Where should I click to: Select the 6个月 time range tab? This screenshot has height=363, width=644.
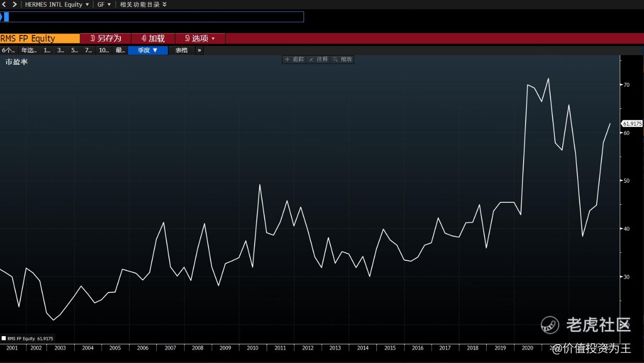pos(8,50)
